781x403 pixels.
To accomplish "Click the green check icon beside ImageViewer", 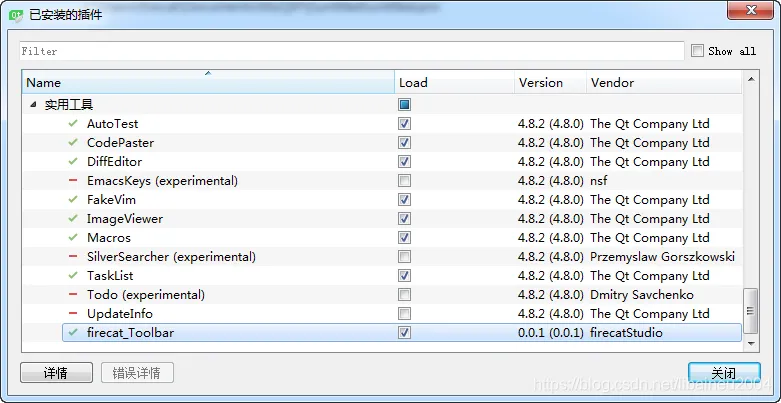I will [x=73, y=218].
